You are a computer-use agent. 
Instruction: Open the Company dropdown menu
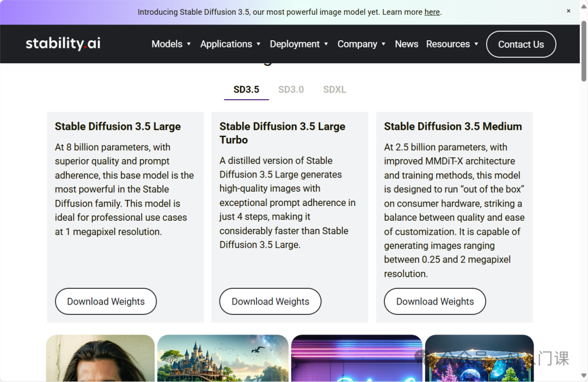point(362,44)
